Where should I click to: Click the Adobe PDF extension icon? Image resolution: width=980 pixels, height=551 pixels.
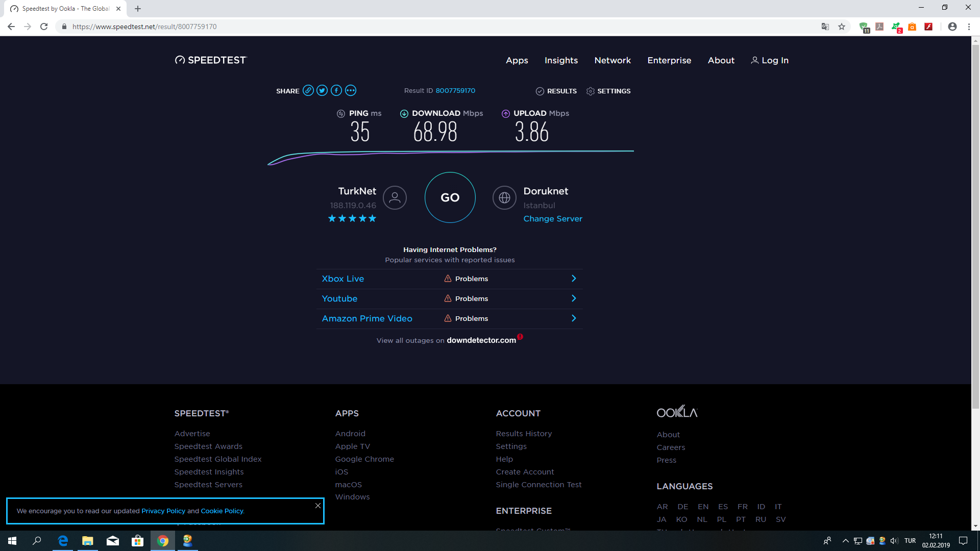tap(879, 27)
